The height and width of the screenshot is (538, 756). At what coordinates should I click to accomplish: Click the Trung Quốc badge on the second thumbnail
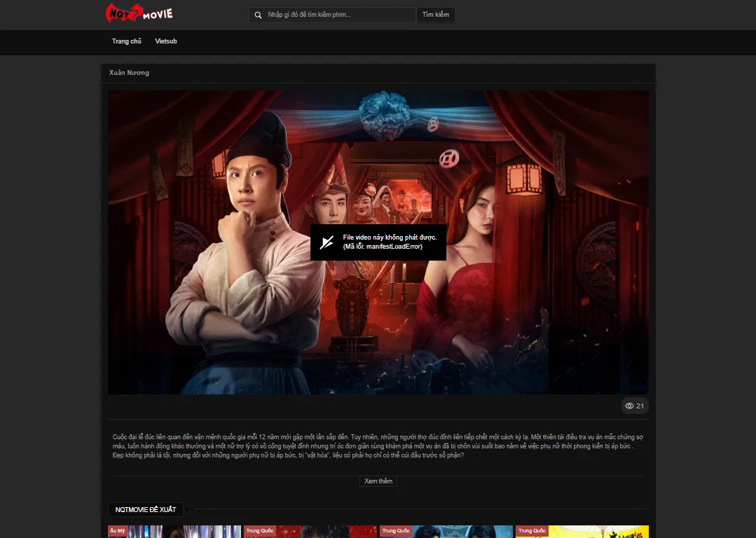coord(259,530)
